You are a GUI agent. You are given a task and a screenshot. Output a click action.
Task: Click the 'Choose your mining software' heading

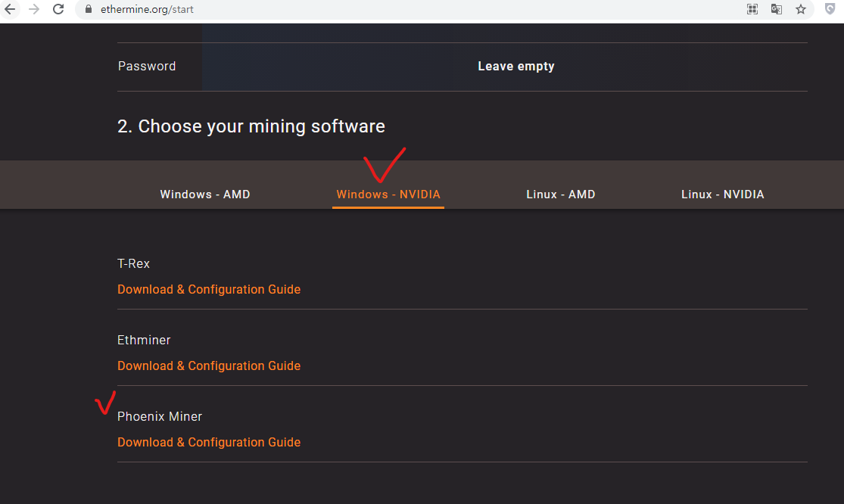click(x=251, y=126)
